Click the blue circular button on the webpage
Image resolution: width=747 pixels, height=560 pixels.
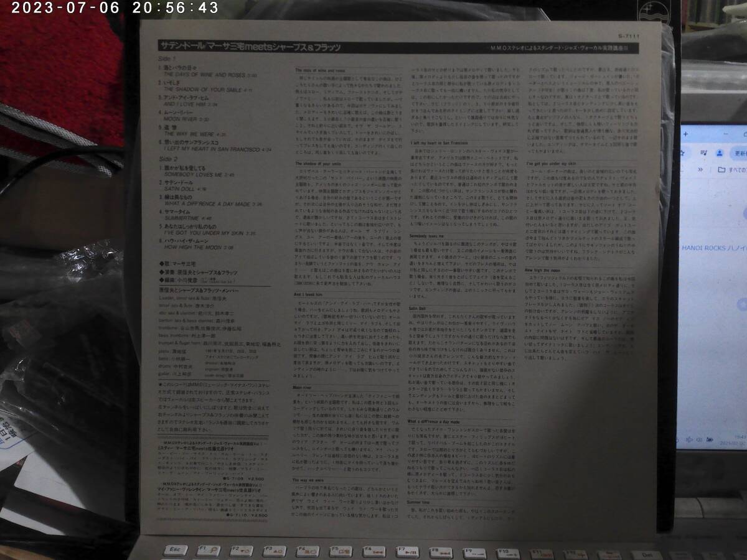pos(745,213)
